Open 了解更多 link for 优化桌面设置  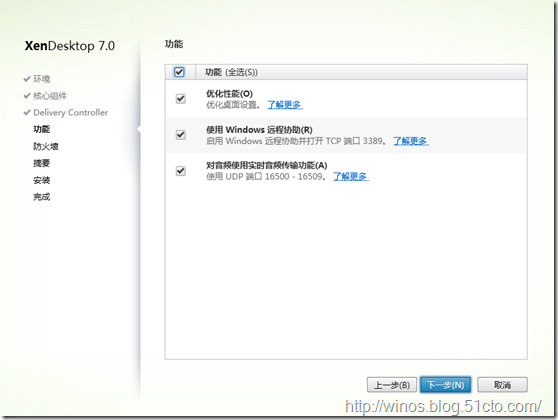tap(285, 105)
